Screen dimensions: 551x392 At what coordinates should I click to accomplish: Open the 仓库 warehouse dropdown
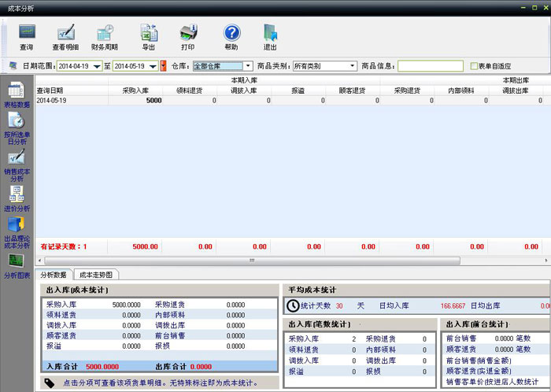[248, 66]
